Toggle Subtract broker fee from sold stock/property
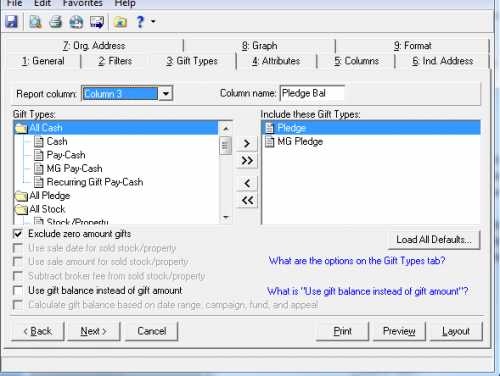500x376 pixels. (x=18, y=276)
